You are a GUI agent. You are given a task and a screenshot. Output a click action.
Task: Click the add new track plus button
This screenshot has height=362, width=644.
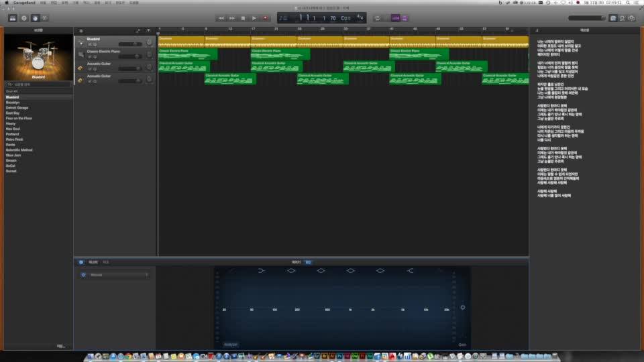[81, 31]
